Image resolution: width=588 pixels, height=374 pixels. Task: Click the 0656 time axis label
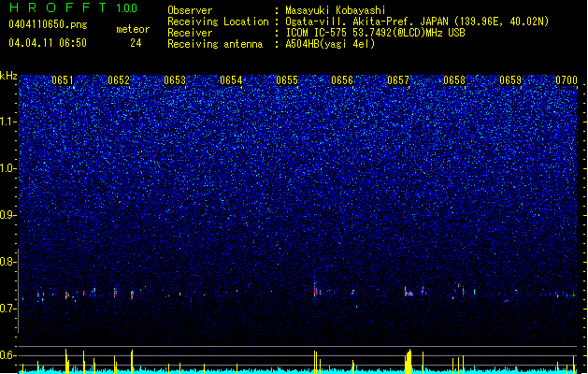coord(342,80)
